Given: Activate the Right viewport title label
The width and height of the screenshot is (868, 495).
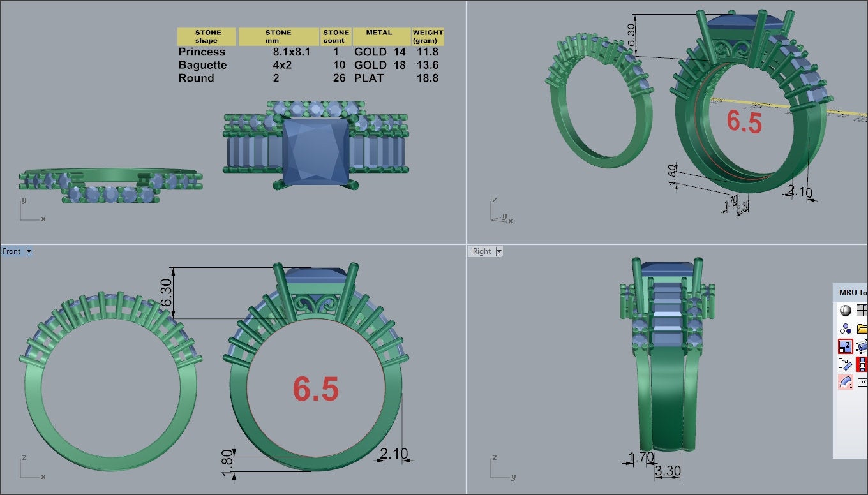Looking at the screenshot, I should point(481,251).
